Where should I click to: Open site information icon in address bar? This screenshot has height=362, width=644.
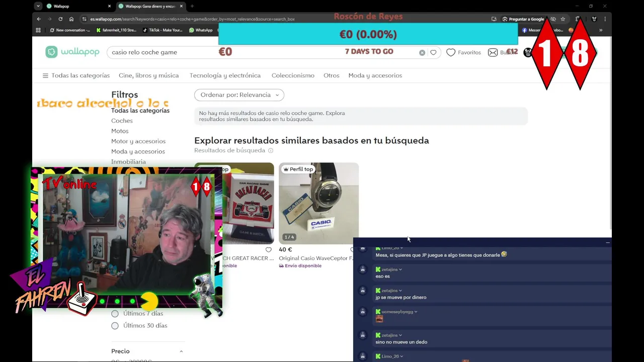84,19
